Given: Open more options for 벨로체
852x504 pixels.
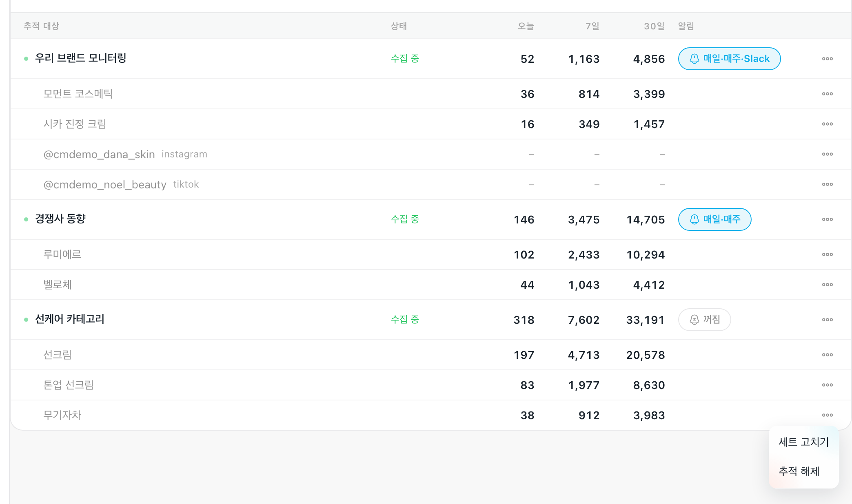Looking at the screenshot, I should coord(827,285).
